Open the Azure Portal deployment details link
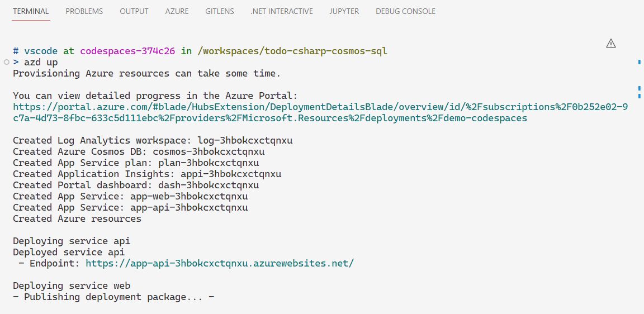 [x=320, y=112]
